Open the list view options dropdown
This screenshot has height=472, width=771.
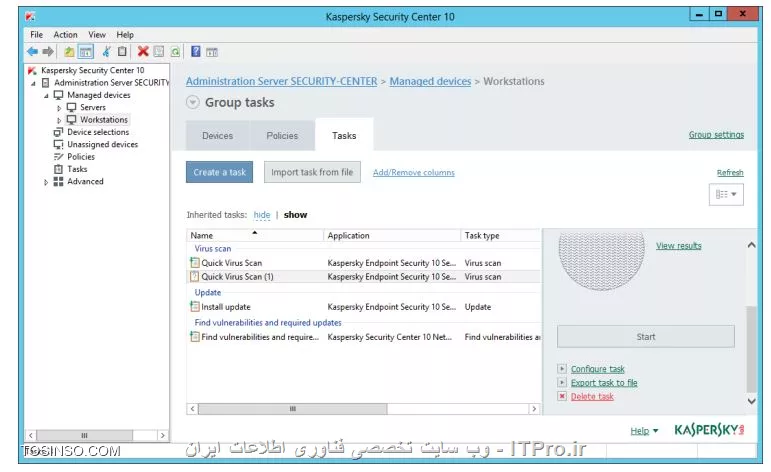(726, 194)
